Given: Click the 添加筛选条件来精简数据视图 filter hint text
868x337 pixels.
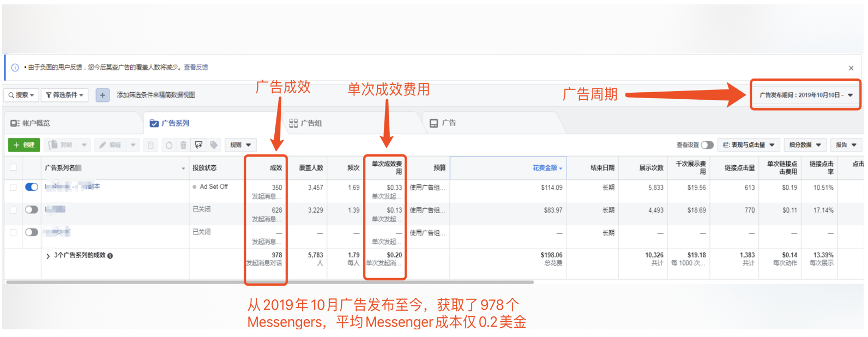Looking at the screenshot, I should tap(156, 95).
